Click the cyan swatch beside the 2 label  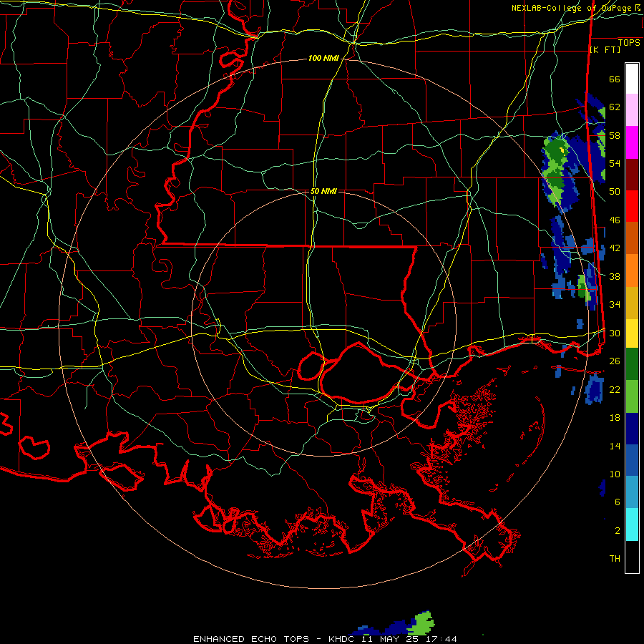pos(632,525)
